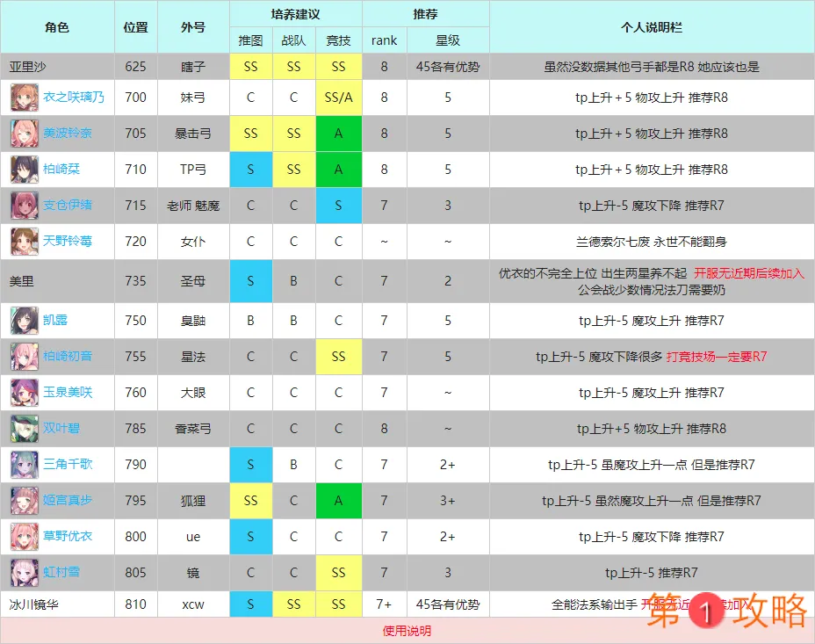Click the 星级 sub-header
This screenshot has height=644, width=815.
(448, 40)
